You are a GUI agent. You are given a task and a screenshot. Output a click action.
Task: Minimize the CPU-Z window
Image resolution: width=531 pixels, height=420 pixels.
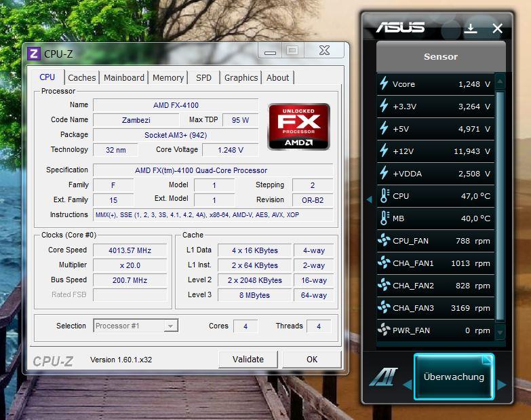coord(270,51)
